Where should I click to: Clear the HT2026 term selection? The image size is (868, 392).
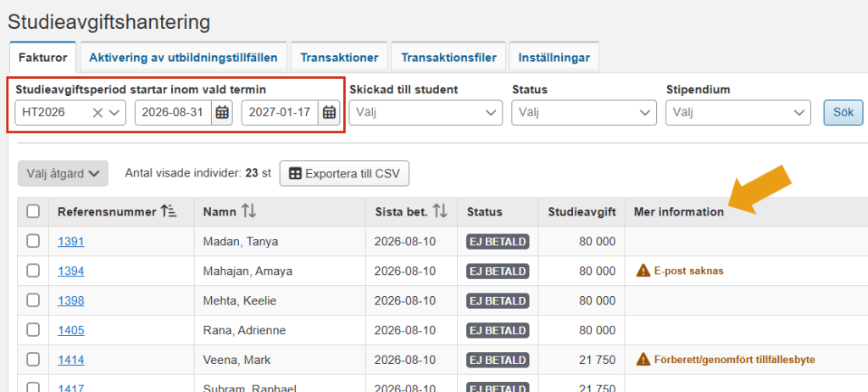point(97,113)
